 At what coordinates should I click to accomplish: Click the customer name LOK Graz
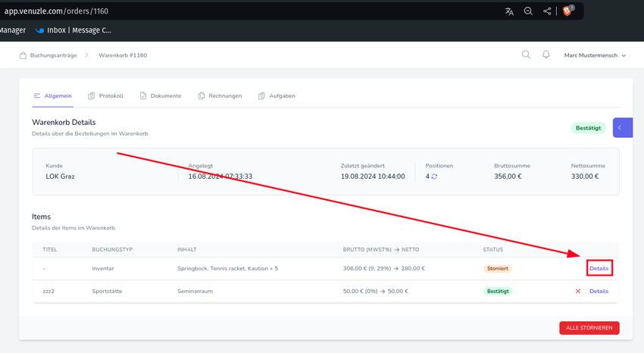[x=60, y=176]
